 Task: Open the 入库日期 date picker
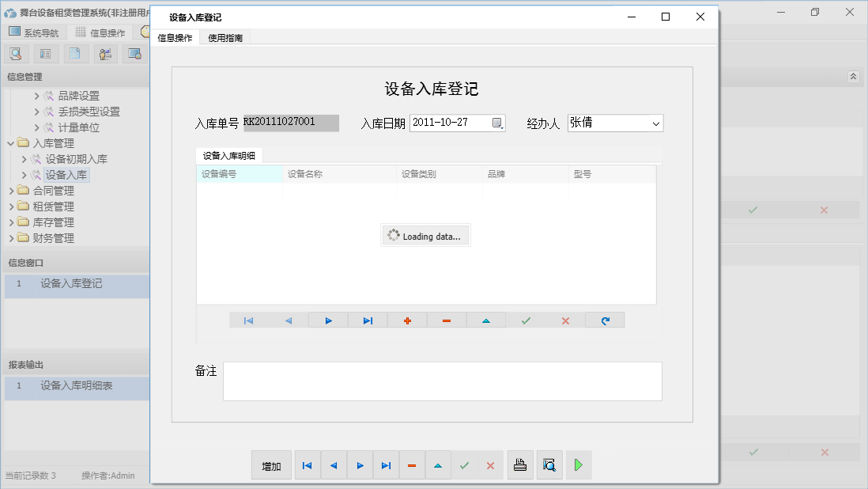point(498,123)
